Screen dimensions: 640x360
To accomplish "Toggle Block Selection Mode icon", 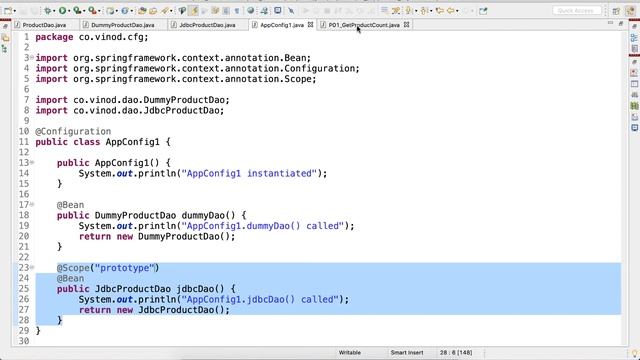I will tap(225, 11).
